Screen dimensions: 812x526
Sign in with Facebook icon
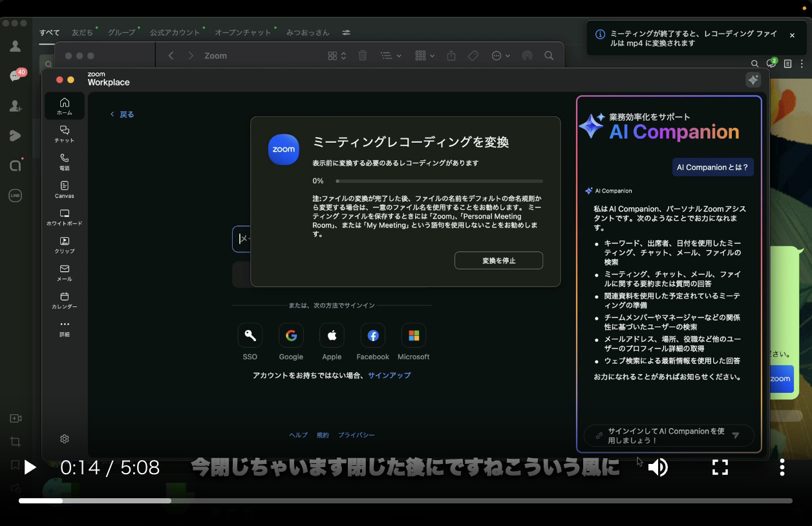coord(373,335)
